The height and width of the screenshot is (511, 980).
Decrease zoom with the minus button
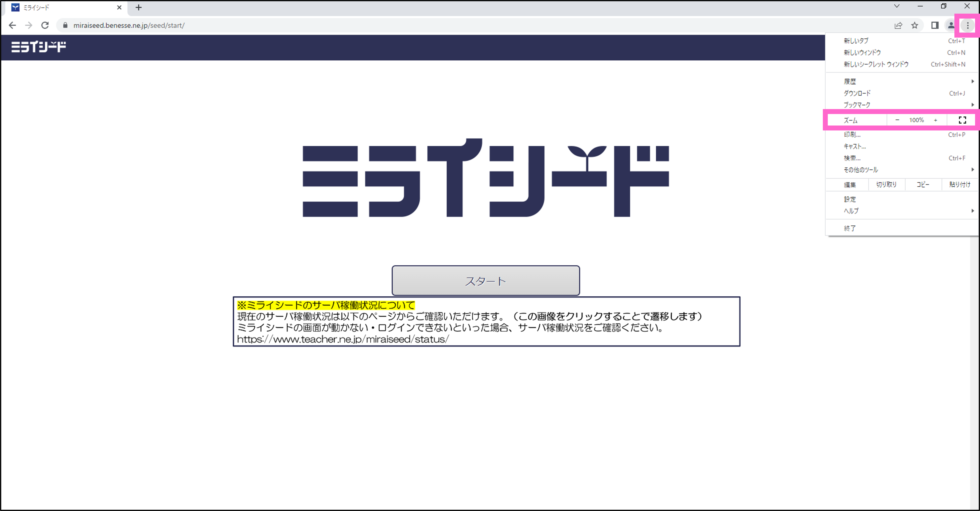coord(897,120)
